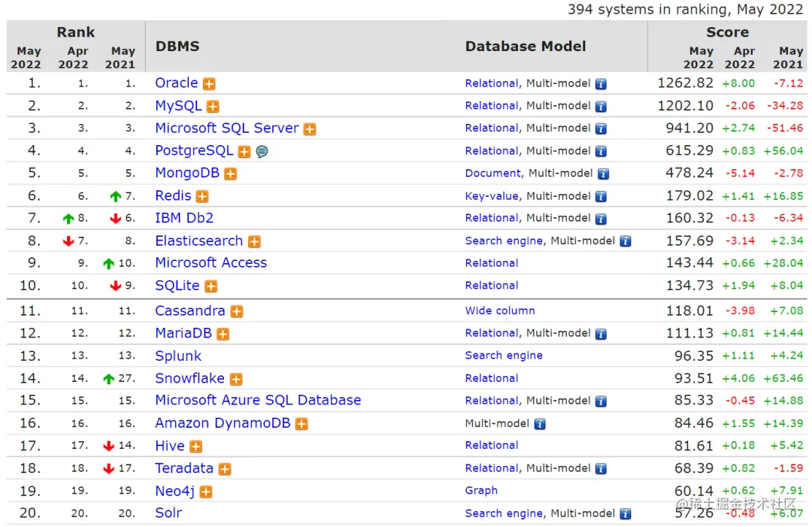This screenshot has height=527, width=812.
Task: Click the comment bubble icon next to PostgreSQL
Action: 262,152
